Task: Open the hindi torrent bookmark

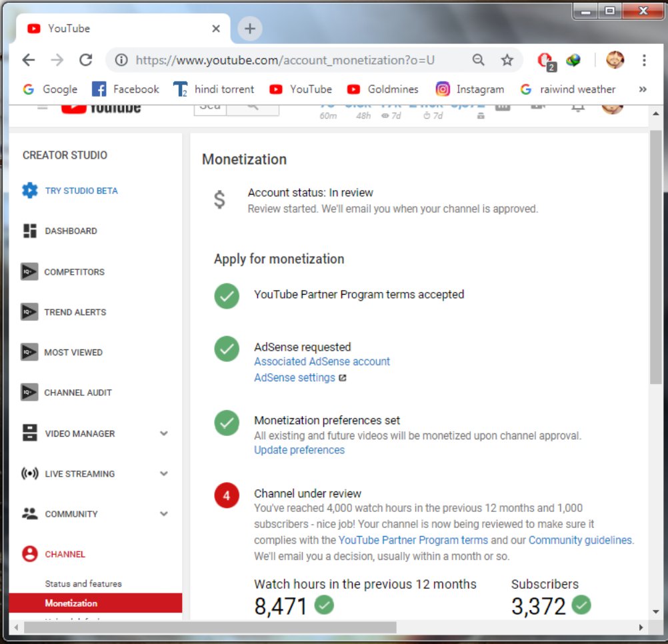Action: click(x=213, y=89)
